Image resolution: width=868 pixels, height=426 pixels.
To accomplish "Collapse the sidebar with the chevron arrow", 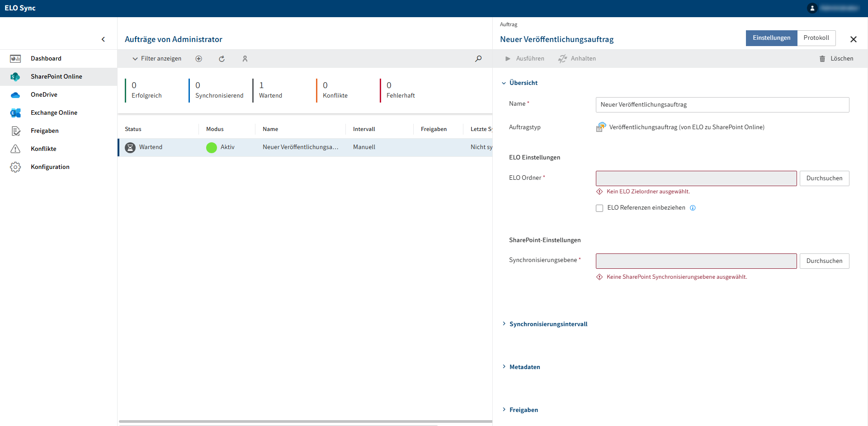I will [x=103, y=39].
